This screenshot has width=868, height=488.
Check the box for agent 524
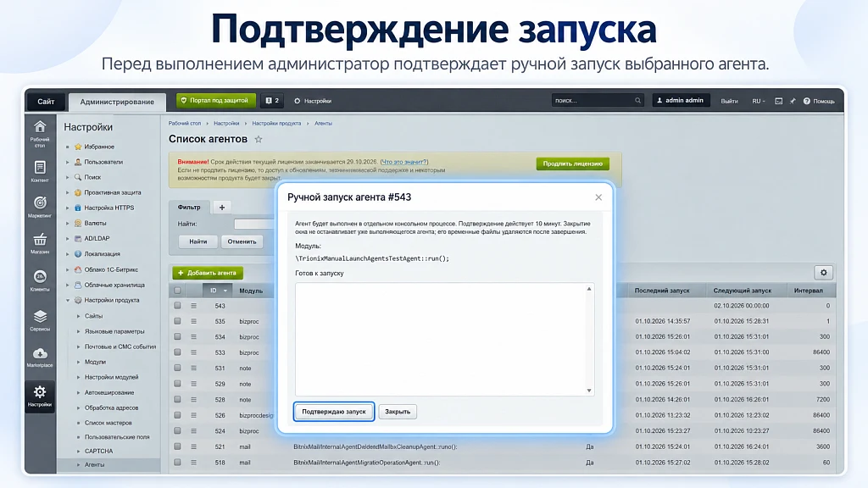(x=178, y=430)
